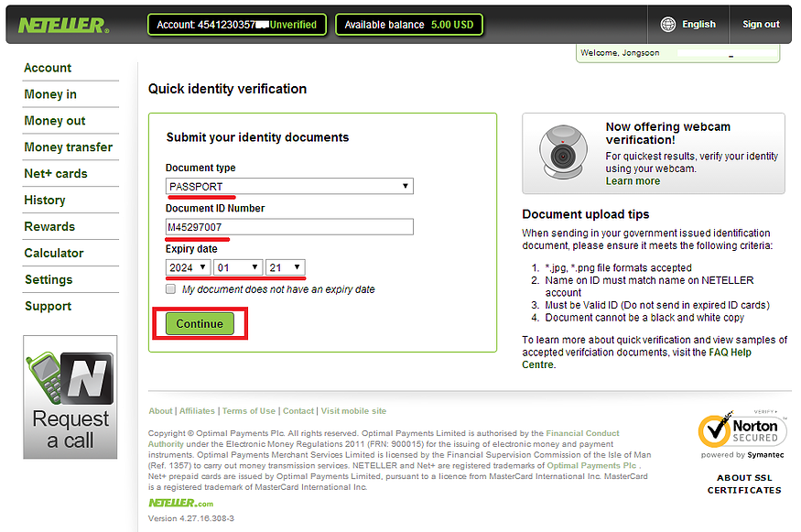Open the Account menu item
This screenshot has height=532, width=801.
(x=48, y=68)
